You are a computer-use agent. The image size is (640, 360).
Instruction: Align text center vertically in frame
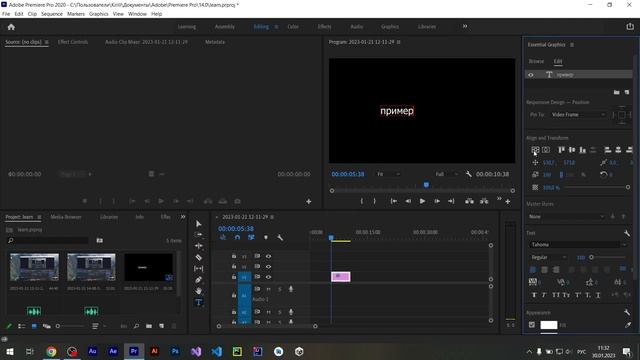click(x=535, y=150)
